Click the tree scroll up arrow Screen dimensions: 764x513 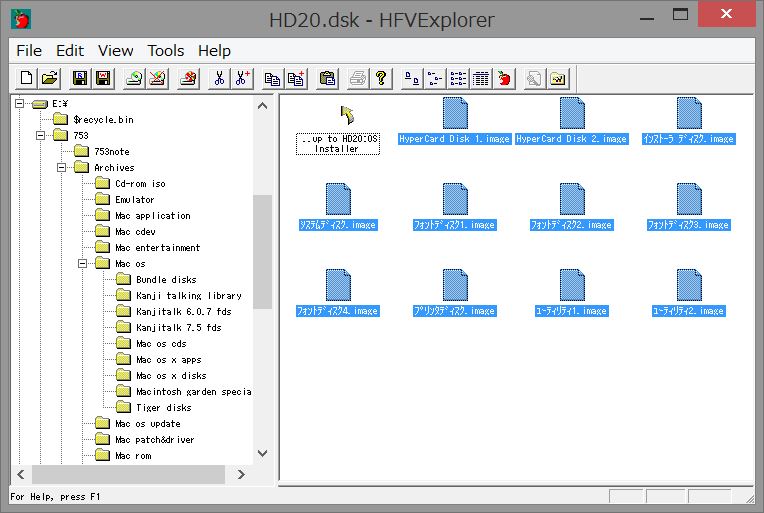pyautogui.click(x=263, y=106)
